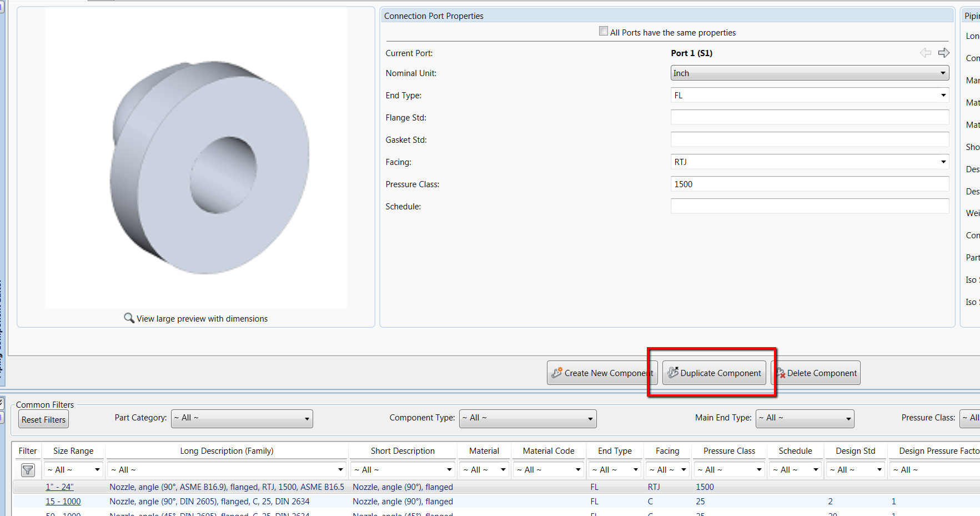Click Delete Component button
This screenshot has width=980, height=516.
[x=816, y=373]
